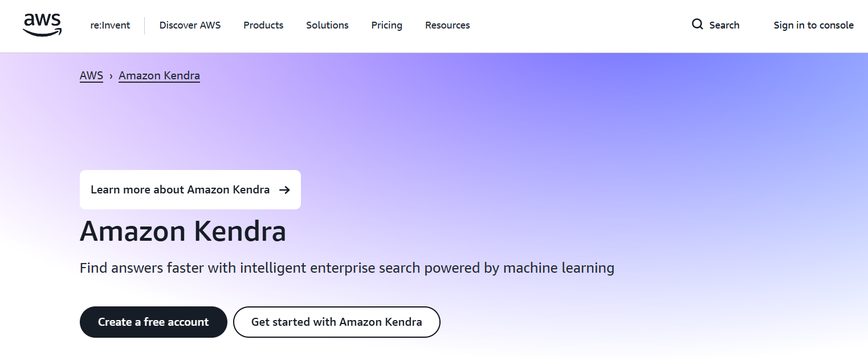Click the Search label in the header
This screenshot has width=868, height=360.
point(724,25)
